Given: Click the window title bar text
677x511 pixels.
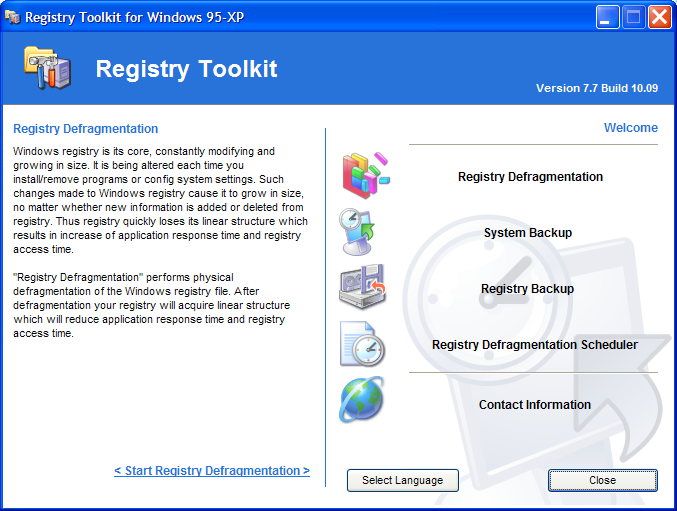Looking at the screenshot, I should pos(134,17).
